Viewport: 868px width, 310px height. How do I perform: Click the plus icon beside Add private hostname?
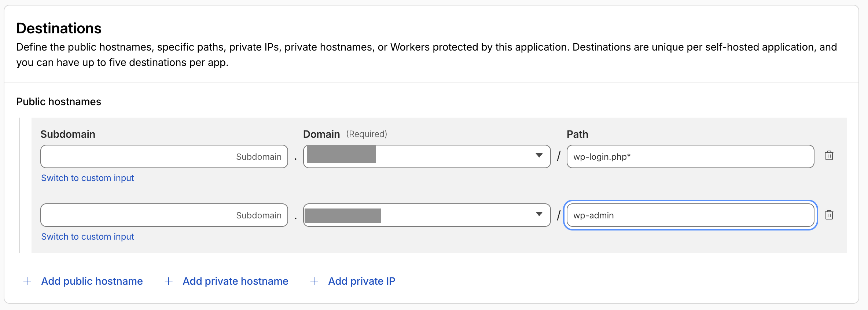(x=169, y=281)
